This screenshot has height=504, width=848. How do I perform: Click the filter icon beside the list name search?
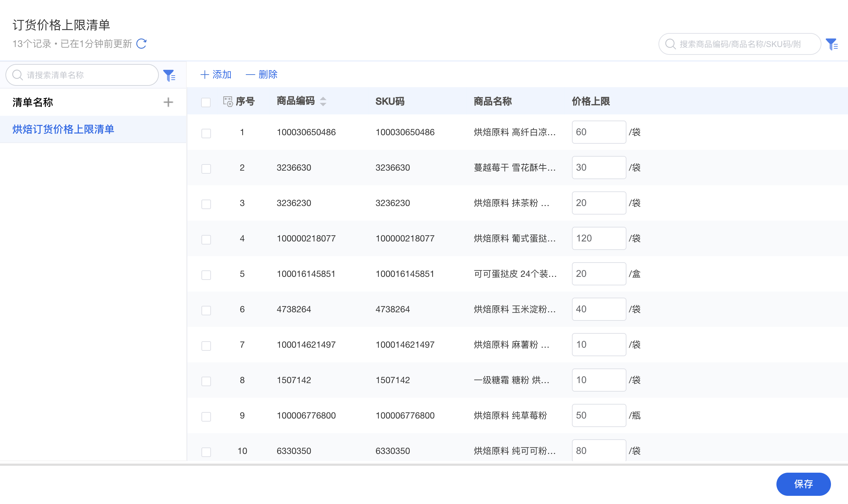coord(169,75)
